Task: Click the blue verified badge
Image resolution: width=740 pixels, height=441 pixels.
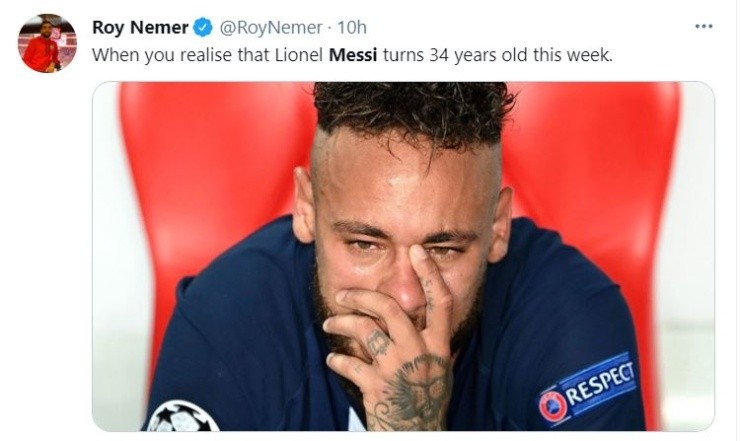Action: (x=203, y=27)
